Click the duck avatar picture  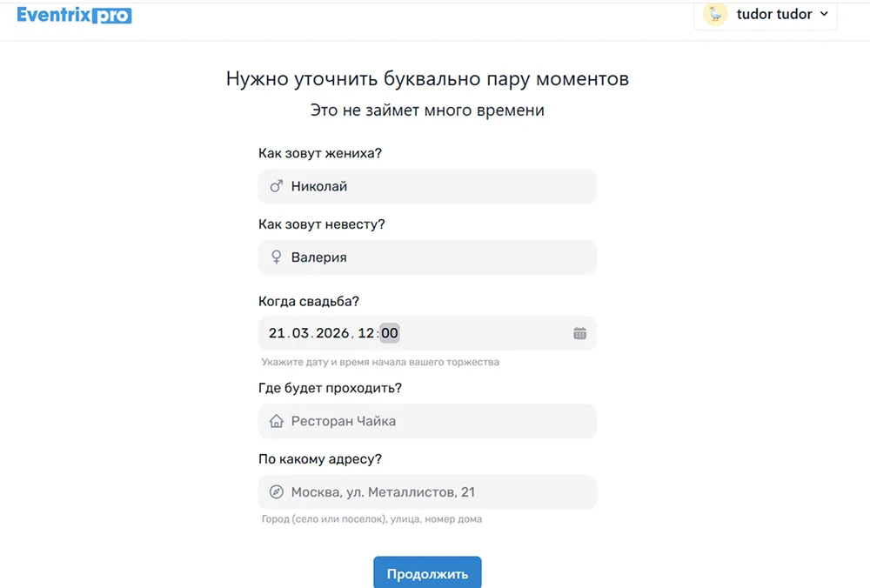click(715, 14)
